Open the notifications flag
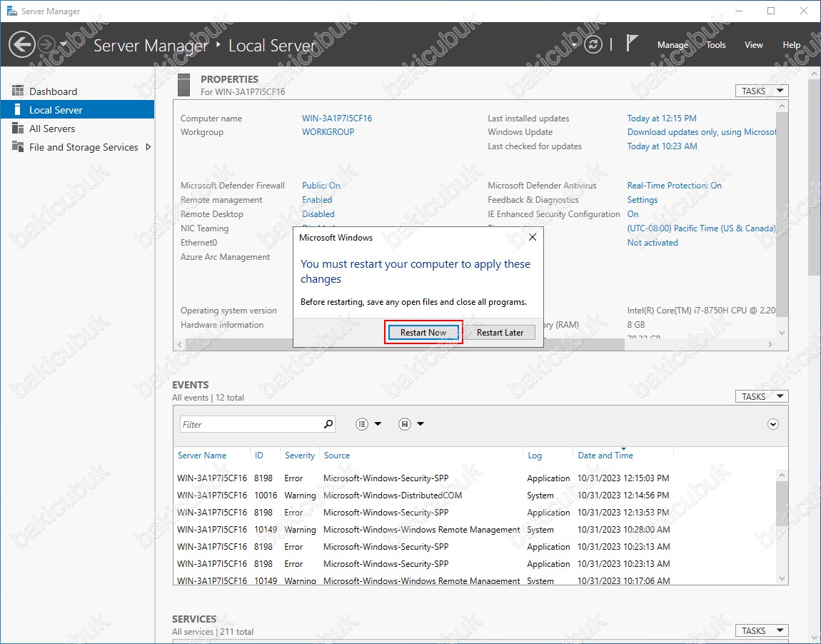The height and width of the screenshot is (644, 821). (x=632, y=44)
